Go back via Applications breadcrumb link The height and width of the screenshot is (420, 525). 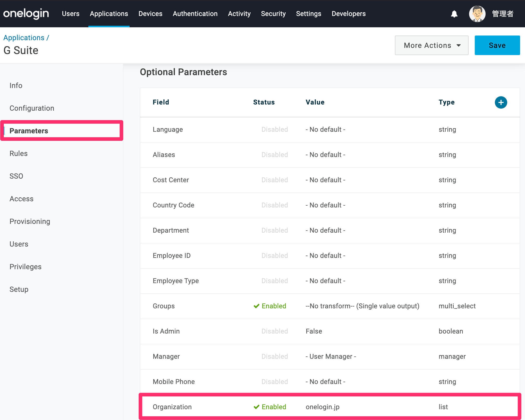tap(24, 38)
